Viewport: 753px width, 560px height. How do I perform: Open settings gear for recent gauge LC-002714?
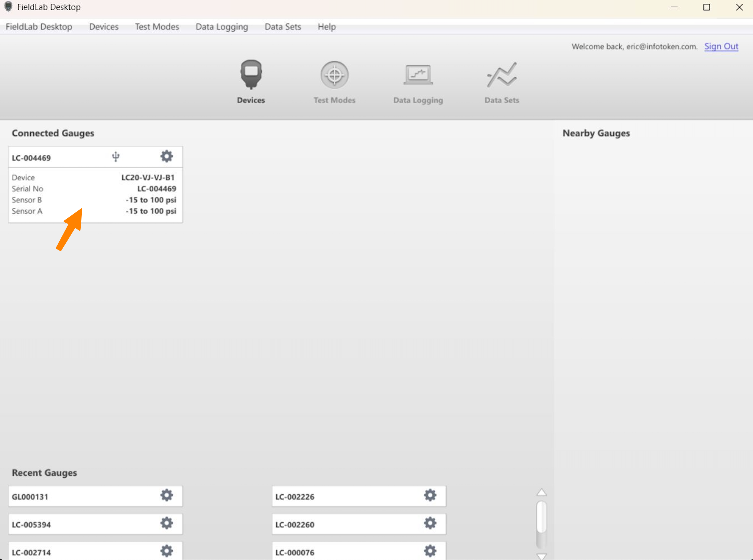click(x=166, y=551)
